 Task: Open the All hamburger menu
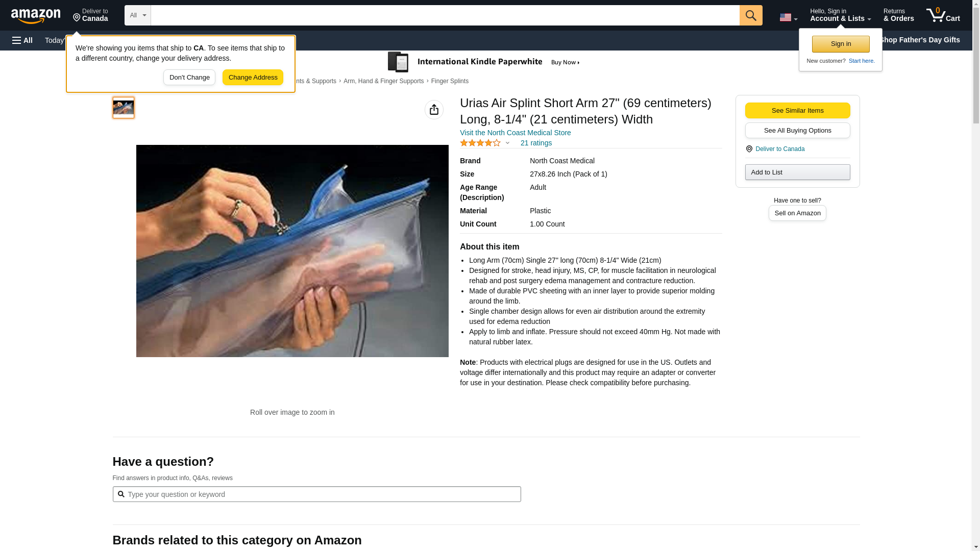point(22,40)
